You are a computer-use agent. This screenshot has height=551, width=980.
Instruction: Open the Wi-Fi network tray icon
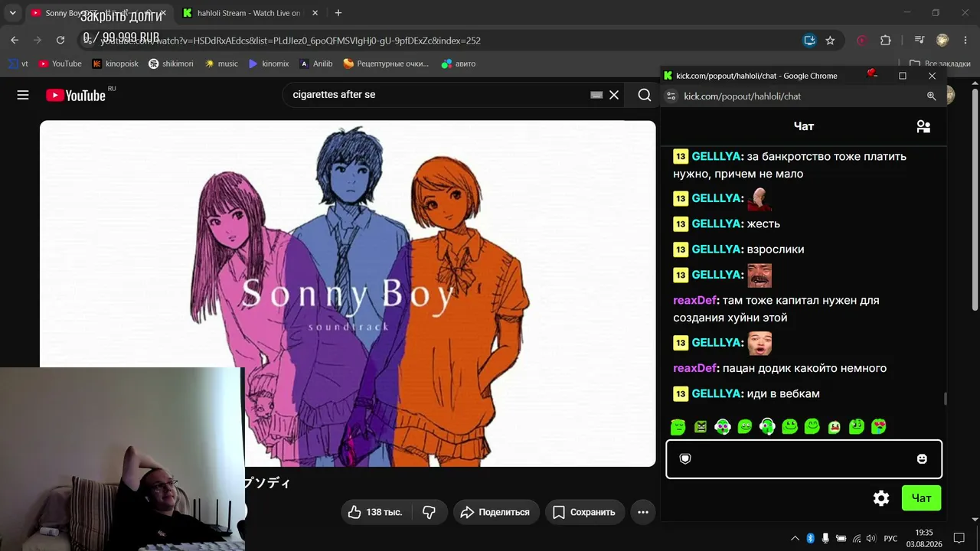[x=857, y=538]
